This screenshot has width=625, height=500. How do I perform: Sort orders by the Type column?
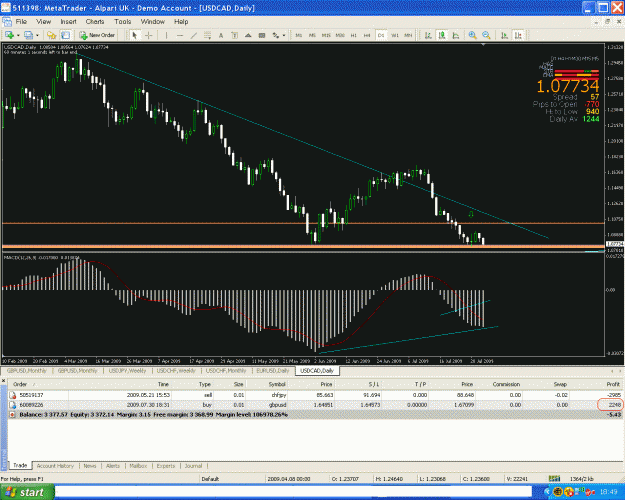click(192, 384)
